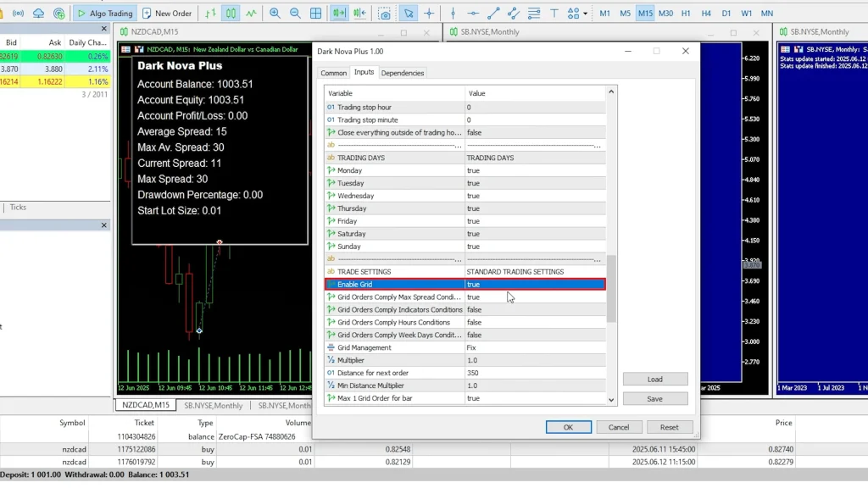Click the inputs list vertical scrollbar
Image resolution: width=868 pixels, height=488 pixels.
pyautogui.click(x=612, y=288)
